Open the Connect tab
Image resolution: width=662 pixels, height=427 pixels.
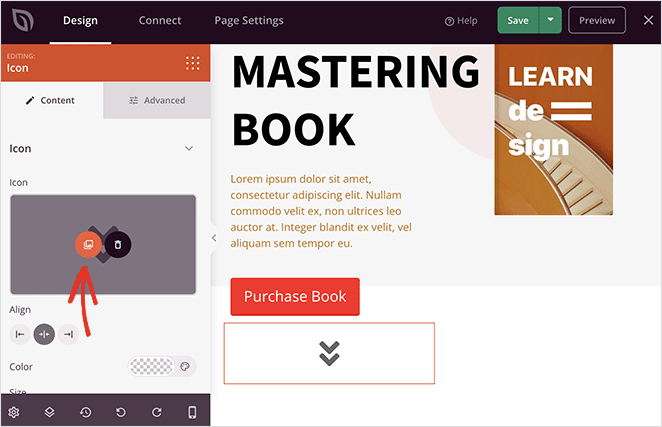click(x=160, y=20)
